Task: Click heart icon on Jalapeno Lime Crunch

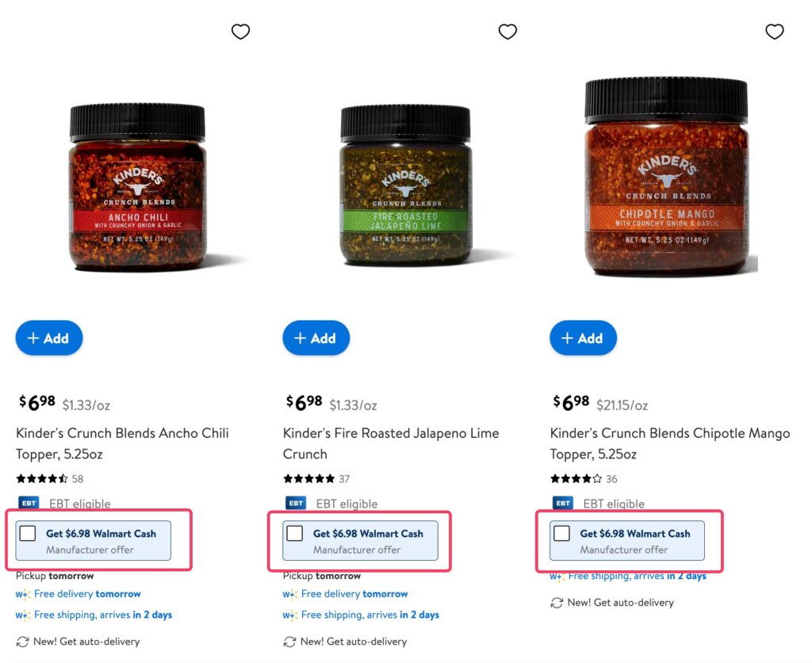Action: [507, 32]
